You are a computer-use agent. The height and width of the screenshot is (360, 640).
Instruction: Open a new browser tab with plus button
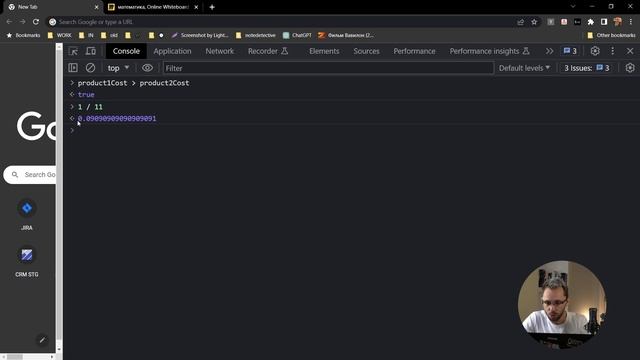click(212, 7)
